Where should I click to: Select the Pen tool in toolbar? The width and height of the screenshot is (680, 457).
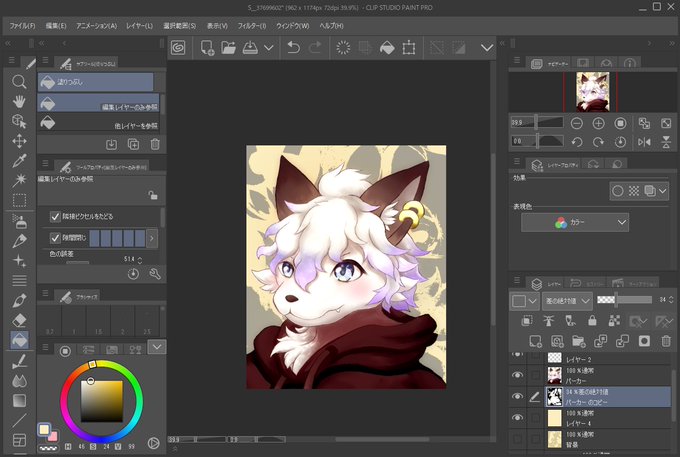click(x=19, y=241)
